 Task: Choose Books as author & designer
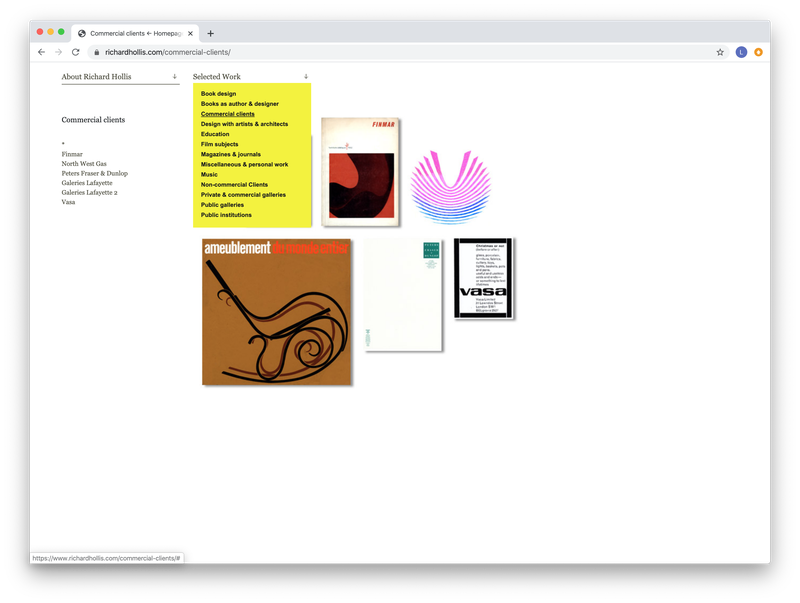(240, 104)
